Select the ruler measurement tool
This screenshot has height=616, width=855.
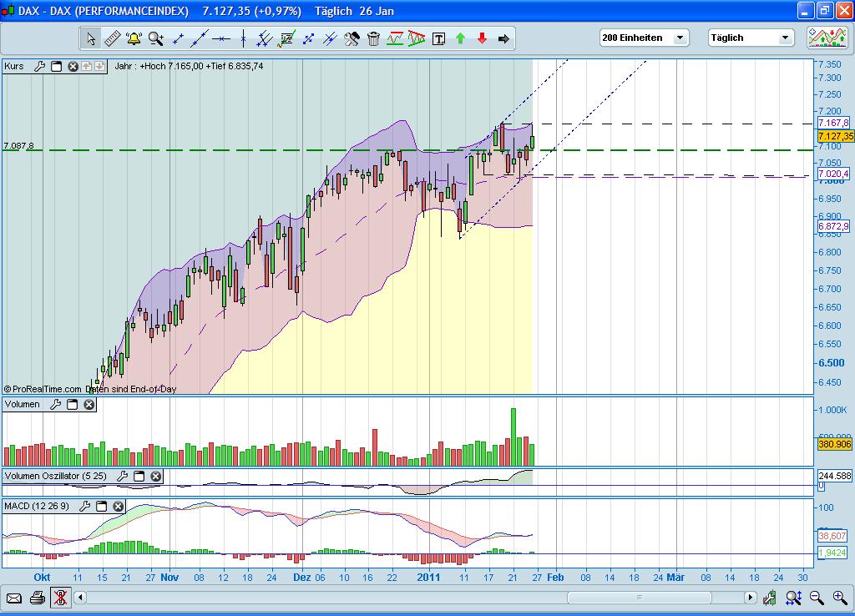pos(111,38)
